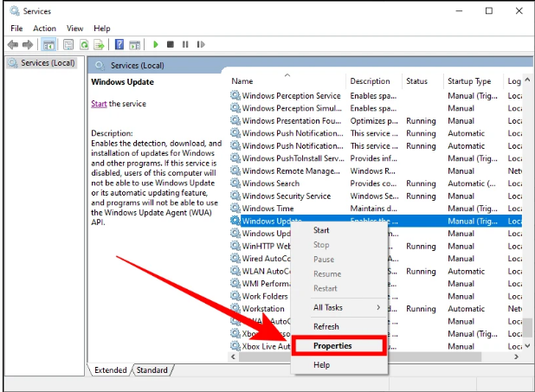Click the Services app icon in title bar
Screen dimensions: 535x392
click(x=15, y=11)
